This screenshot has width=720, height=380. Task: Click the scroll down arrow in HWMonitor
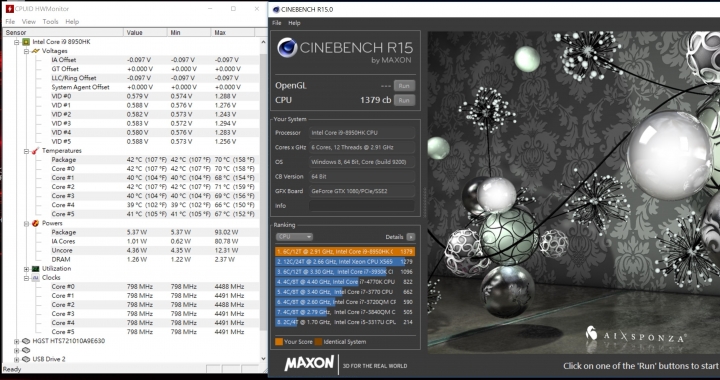coord(263,359)
